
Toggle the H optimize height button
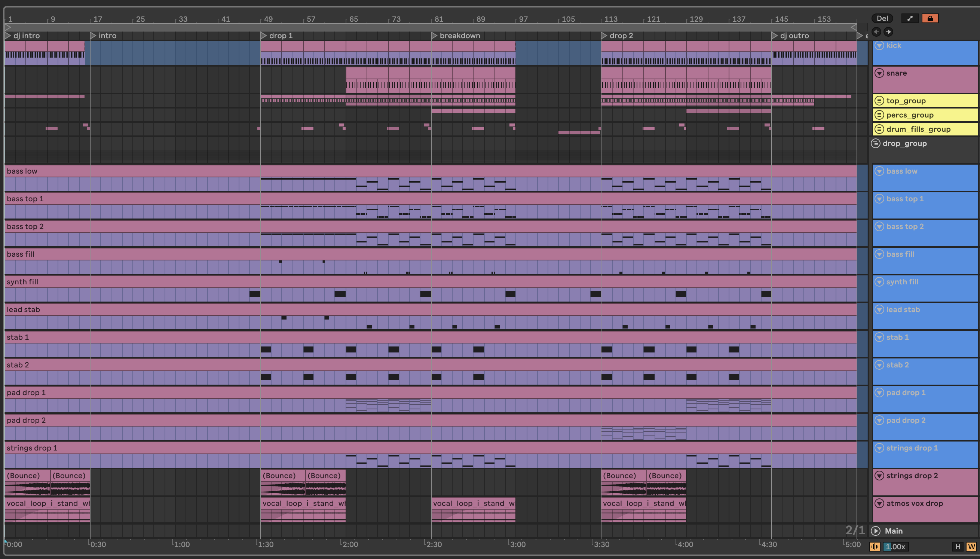click(958, 546)
